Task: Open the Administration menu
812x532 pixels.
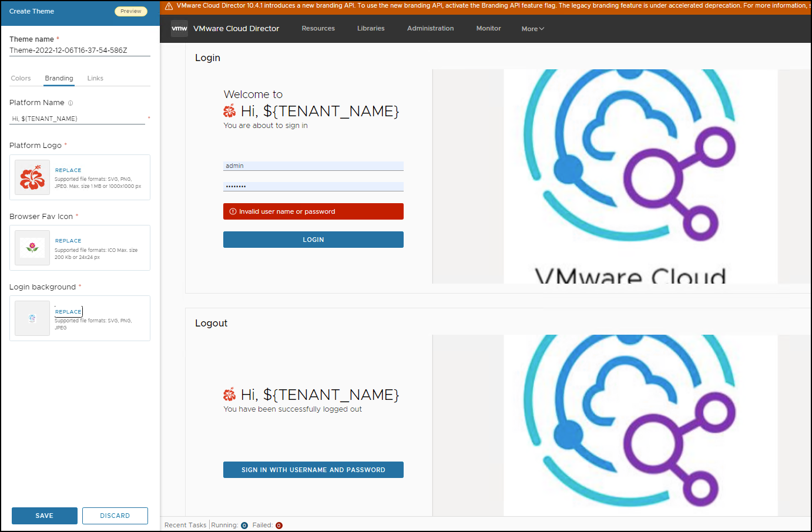Action: tap(431, 28)
